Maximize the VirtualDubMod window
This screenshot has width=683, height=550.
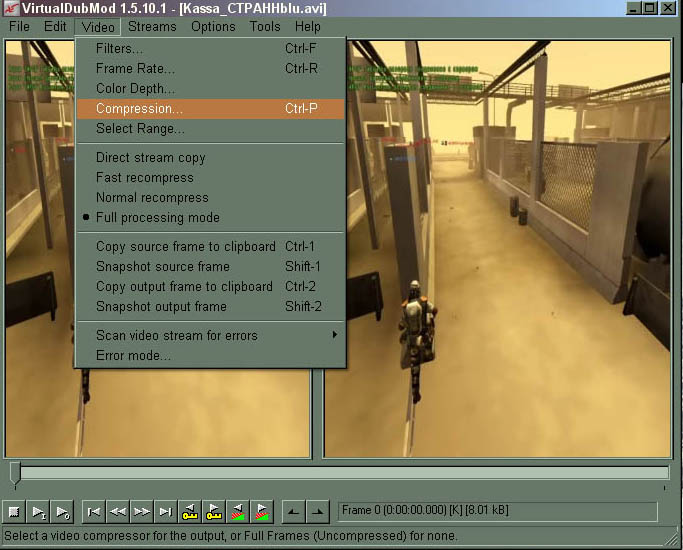pos(649,8)
